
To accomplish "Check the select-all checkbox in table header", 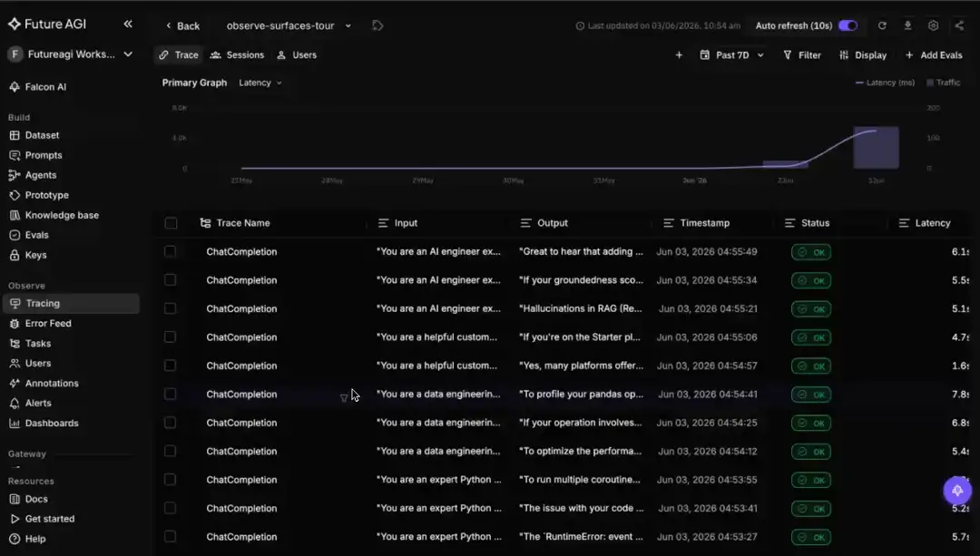I will (x=171, y=223).
